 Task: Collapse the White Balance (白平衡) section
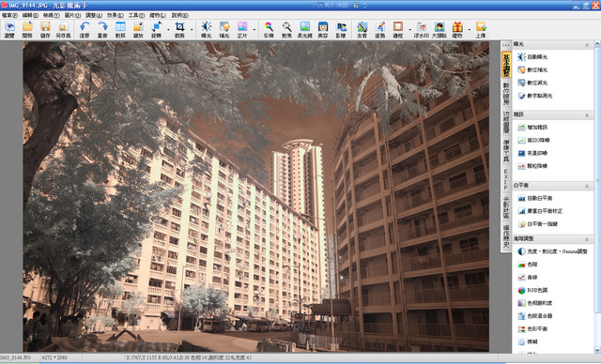click(587, 186)
